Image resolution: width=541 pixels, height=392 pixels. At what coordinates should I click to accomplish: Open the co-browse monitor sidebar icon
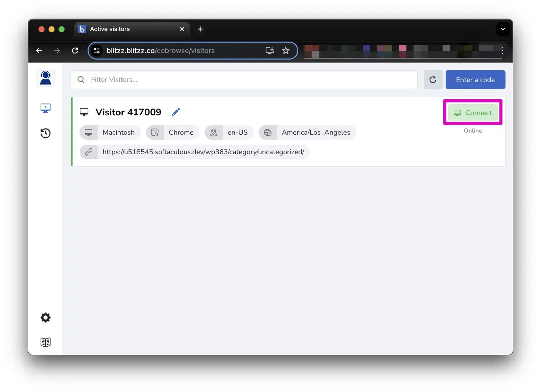point(45,108)
